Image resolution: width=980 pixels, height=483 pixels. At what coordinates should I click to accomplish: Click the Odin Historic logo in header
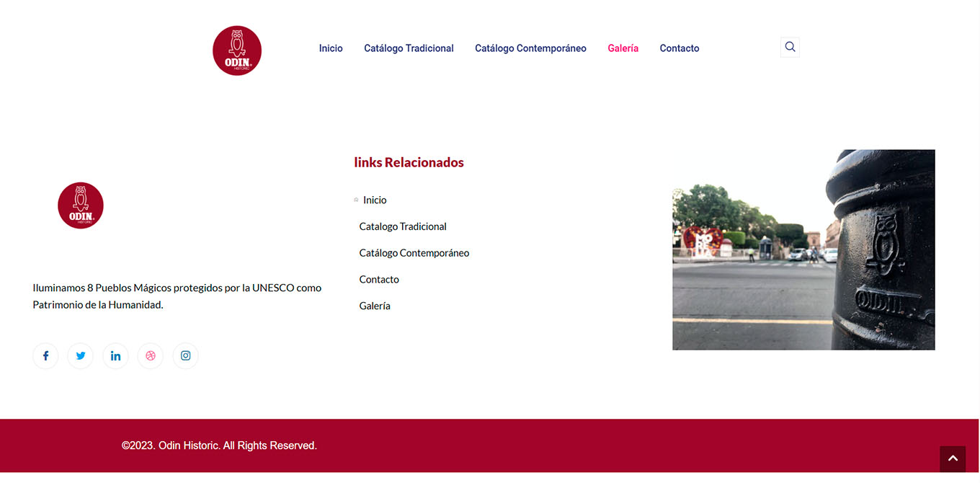[x=237, y=50]
